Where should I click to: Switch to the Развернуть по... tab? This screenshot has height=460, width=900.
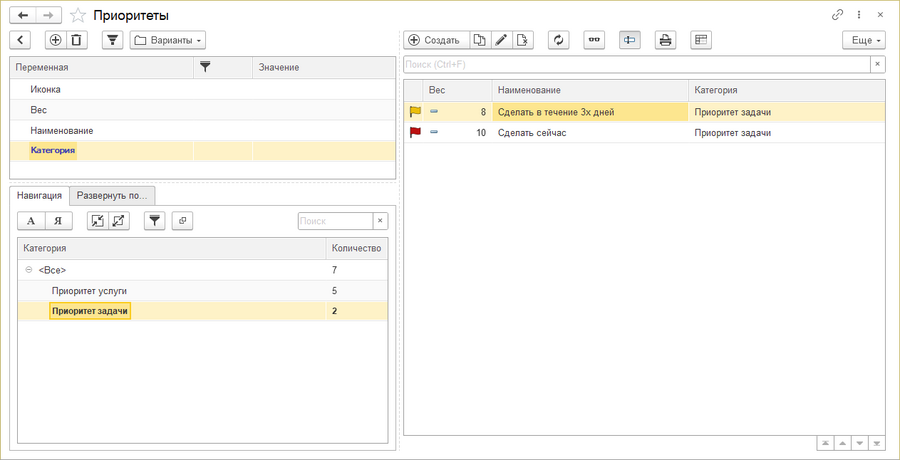click(x=111, y=195)
